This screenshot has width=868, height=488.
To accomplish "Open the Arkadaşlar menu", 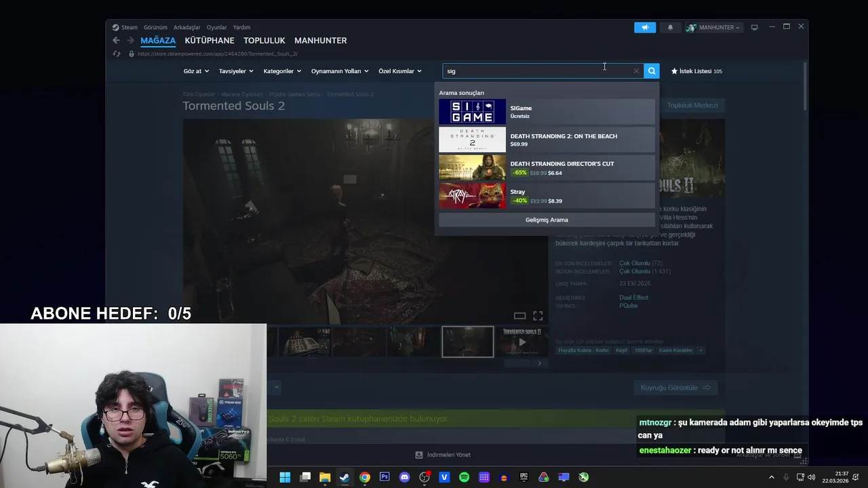I will tap(187, 28).
